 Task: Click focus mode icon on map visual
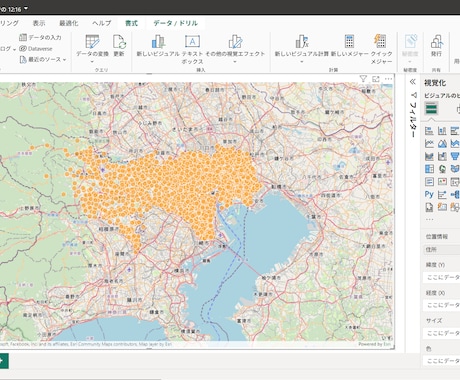[376, 79]
